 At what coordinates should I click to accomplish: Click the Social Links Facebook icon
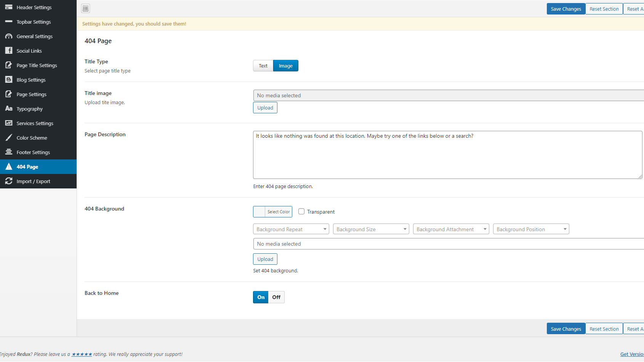(x=9, y=51)
